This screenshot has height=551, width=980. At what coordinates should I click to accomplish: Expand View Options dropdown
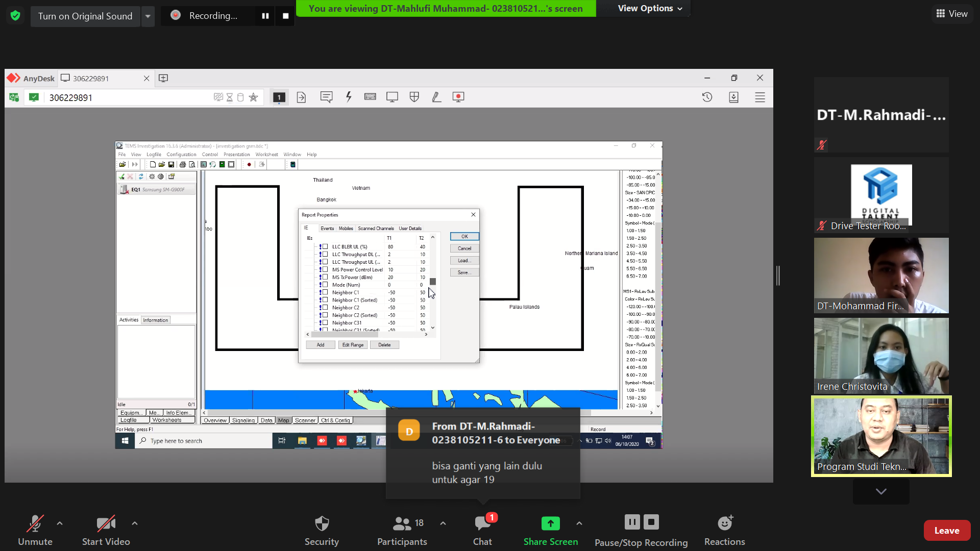pyautogui.click(x=649, y=8)
